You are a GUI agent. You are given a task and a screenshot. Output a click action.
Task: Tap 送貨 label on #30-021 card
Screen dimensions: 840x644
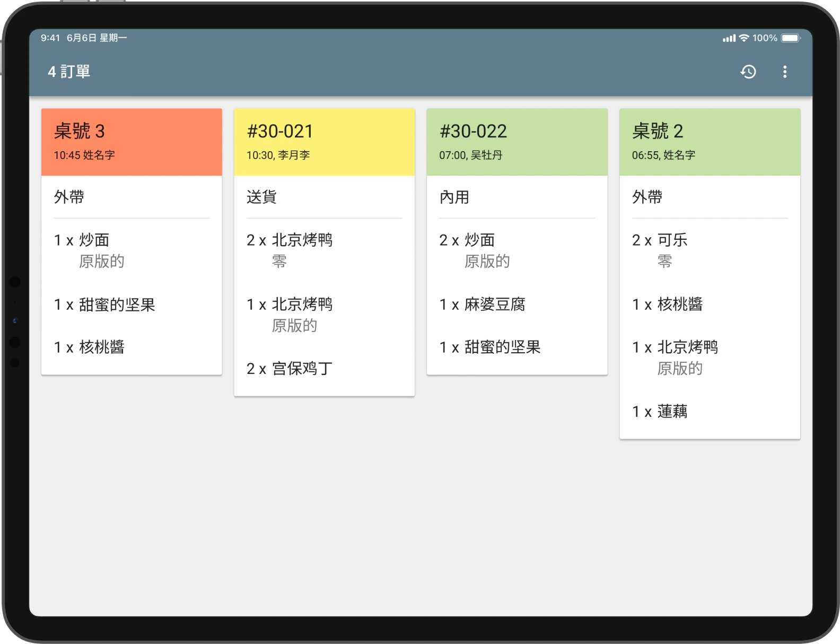tap(261, 197)
